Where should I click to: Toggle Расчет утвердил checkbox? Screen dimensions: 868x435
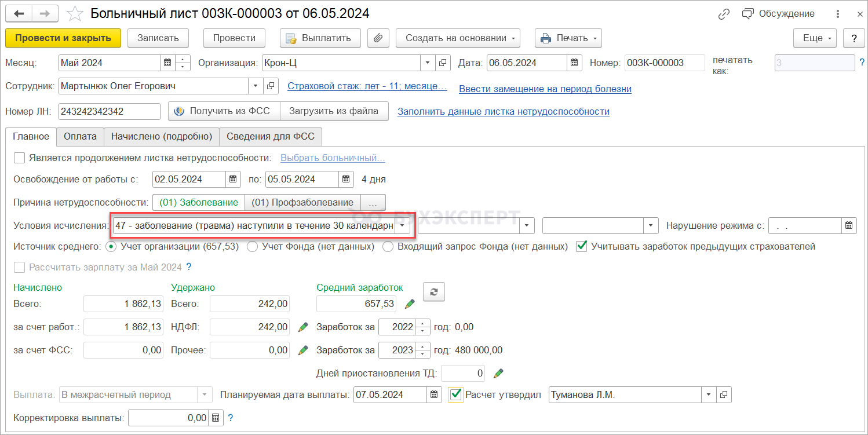pos(455,395)
